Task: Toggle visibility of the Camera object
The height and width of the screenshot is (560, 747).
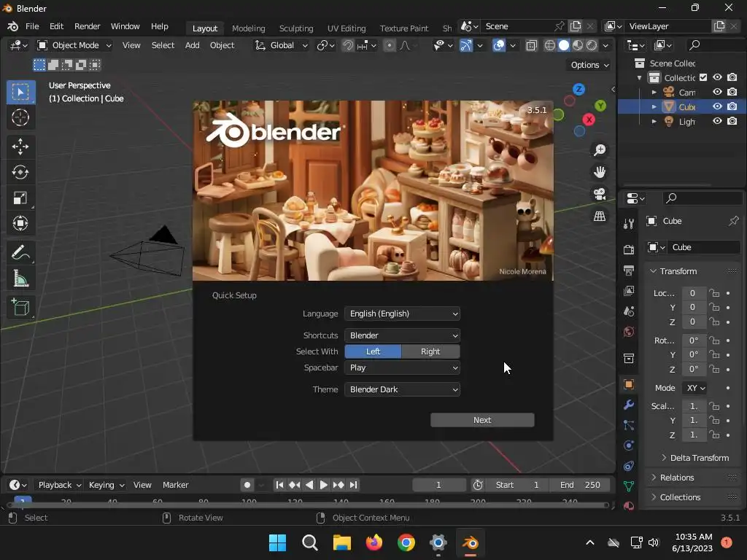Action: click(717, 92)
